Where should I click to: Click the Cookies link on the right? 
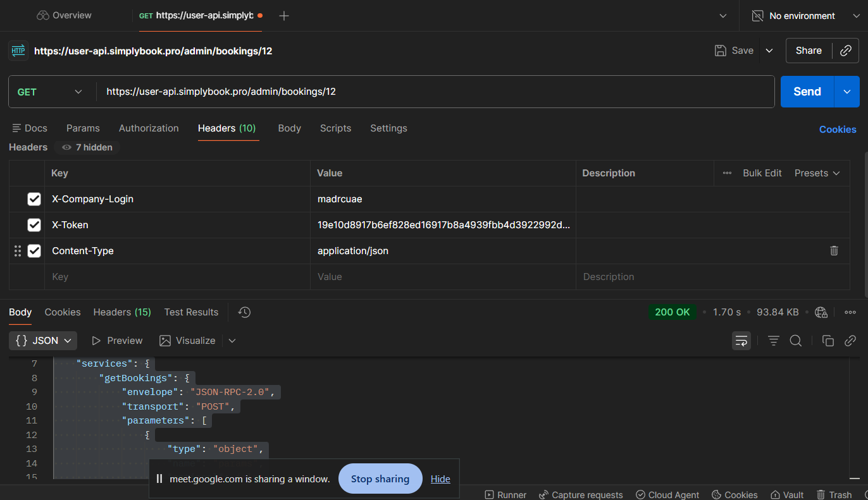click(837, 129)
